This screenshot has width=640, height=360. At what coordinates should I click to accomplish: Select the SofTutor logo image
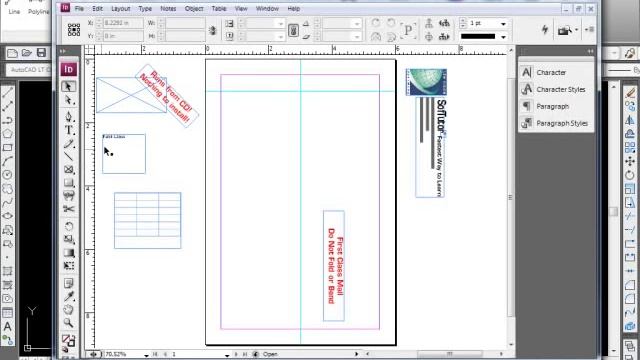tap(427, 82)
